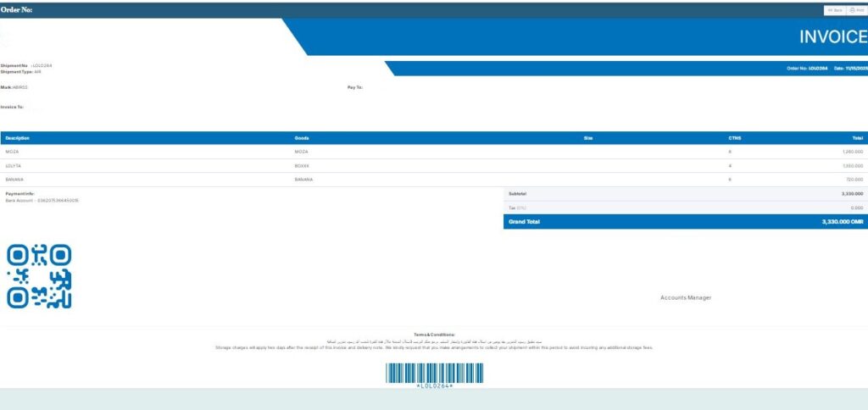Click the Size column header
This screenshot has width=868, height=410.
coord(588,137)
